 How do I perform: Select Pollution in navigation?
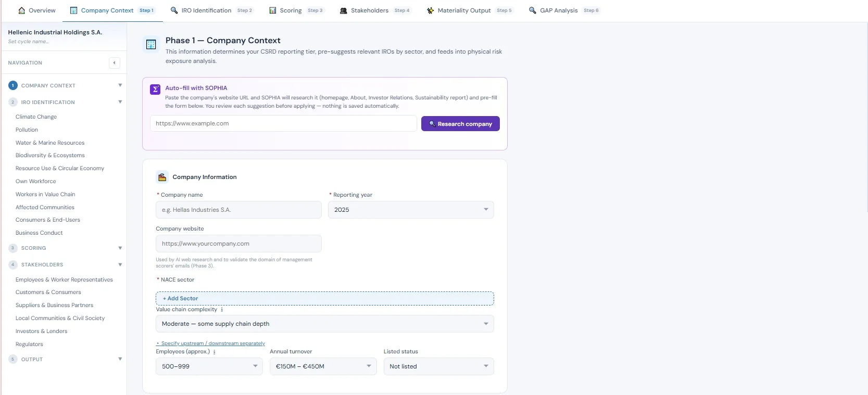pos(27,130)
